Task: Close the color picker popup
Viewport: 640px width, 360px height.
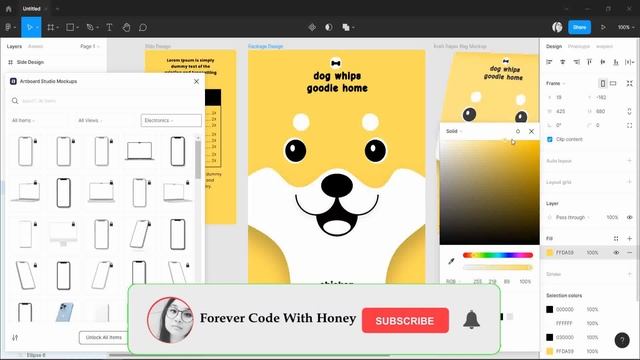Action: coord(531,131)
